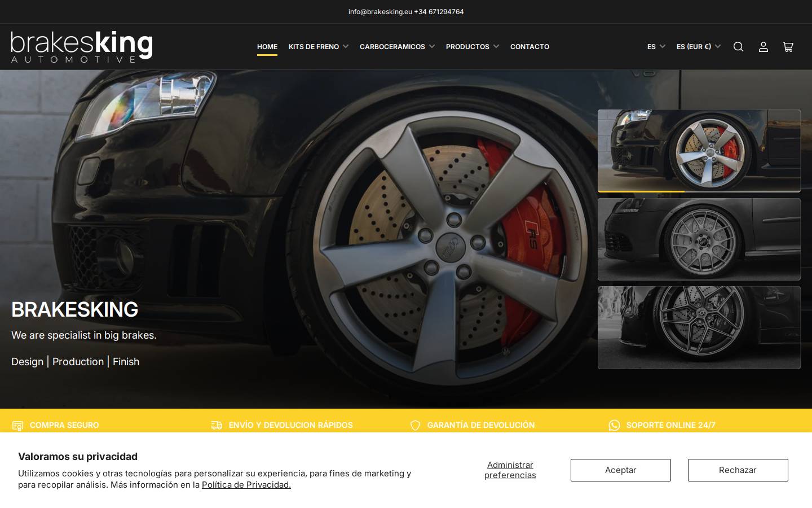Image resolution: width=812 pixels, height=508 pixels.
Task: Select the second slide thumbnail with mesh wheel
Action: [x=699, y=239]
